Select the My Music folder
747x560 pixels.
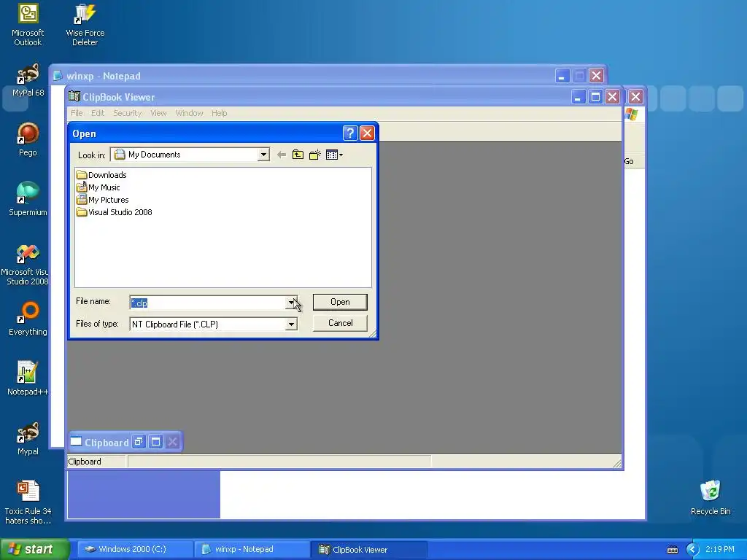98,187
